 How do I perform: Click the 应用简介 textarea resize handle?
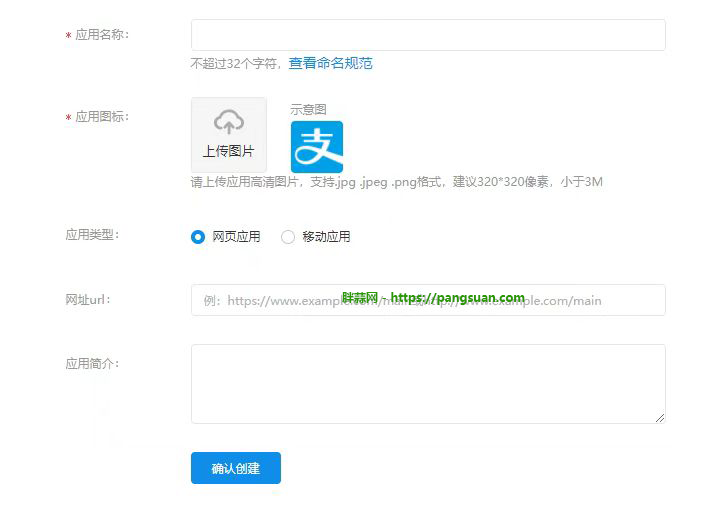659,417
